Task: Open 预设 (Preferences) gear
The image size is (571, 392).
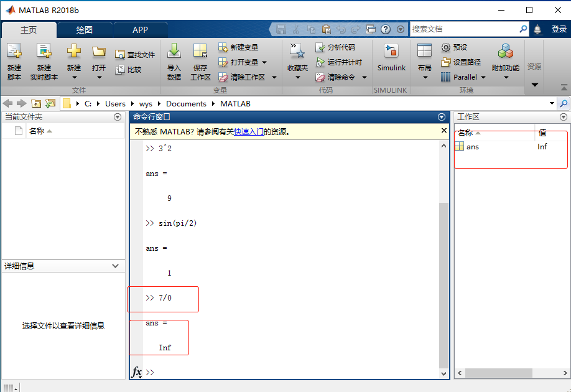Action: click(454, 47)
